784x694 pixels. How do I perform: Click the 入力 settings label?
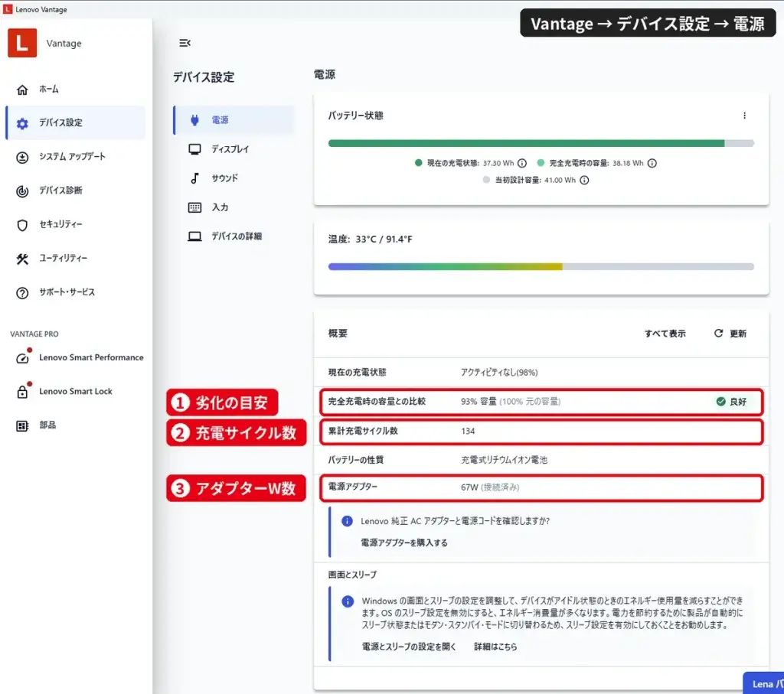(x=220, y=207)
